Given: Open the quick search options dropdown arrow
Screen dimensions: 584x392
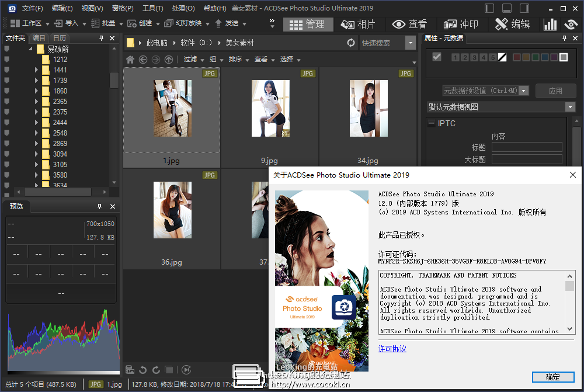Looking at the screenshot, I should [x=411, y=43].
